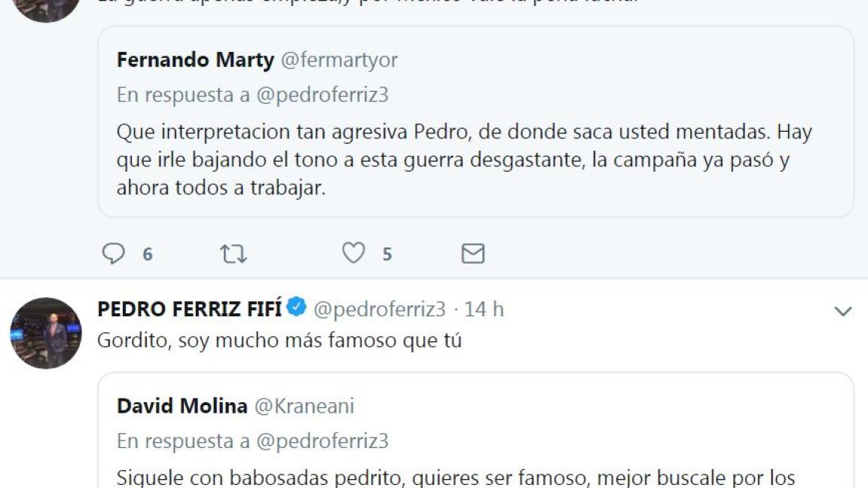Open the reply icon on Fernando Marty's tweet
868x488 pixels.
(115, 254)
